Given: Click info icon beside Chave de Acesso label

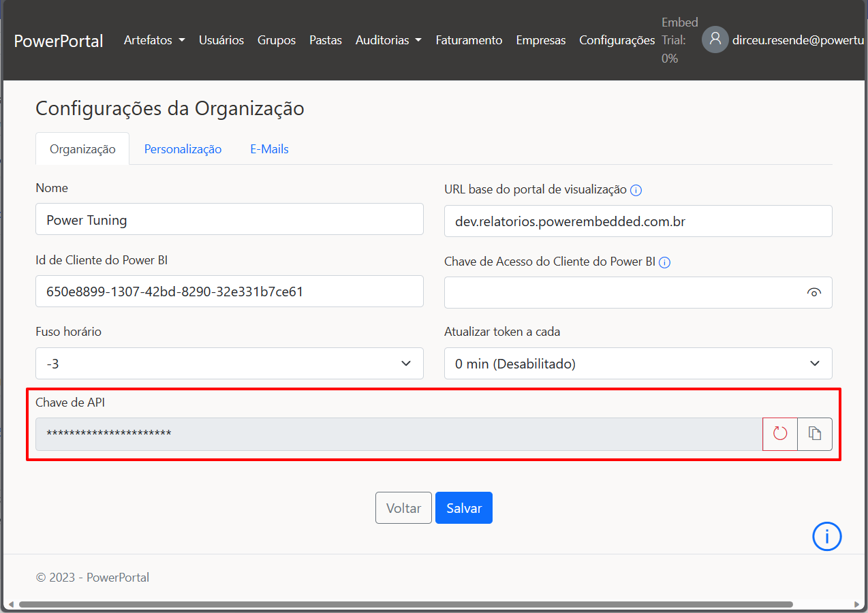Looking at the screenshot, I should tap(665, 262).
